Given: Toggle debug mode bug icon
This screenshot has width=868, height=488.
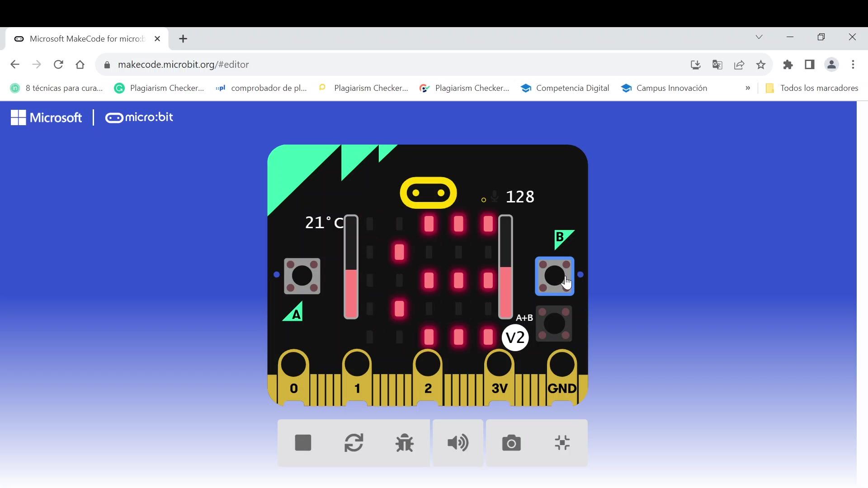Looking at the screenshot, I should point(404,443).
